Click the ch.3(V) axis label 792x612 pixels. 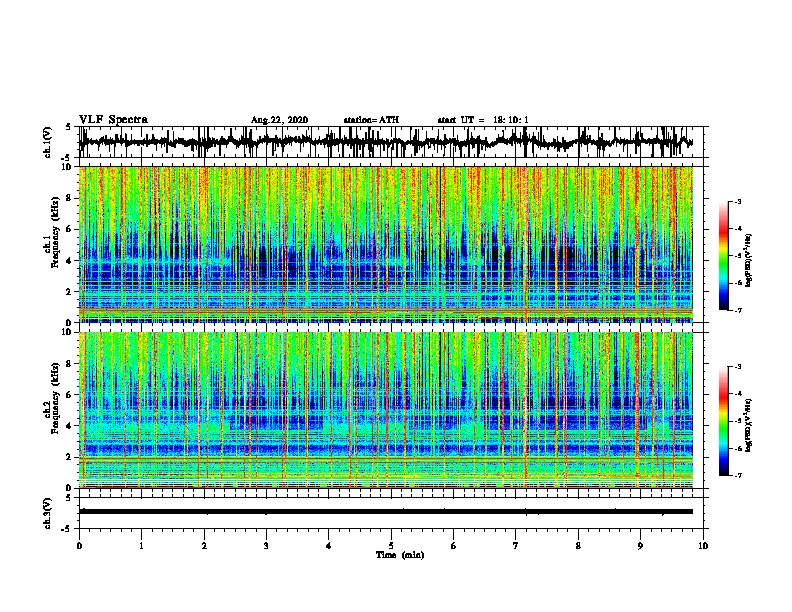coord(47,513)
